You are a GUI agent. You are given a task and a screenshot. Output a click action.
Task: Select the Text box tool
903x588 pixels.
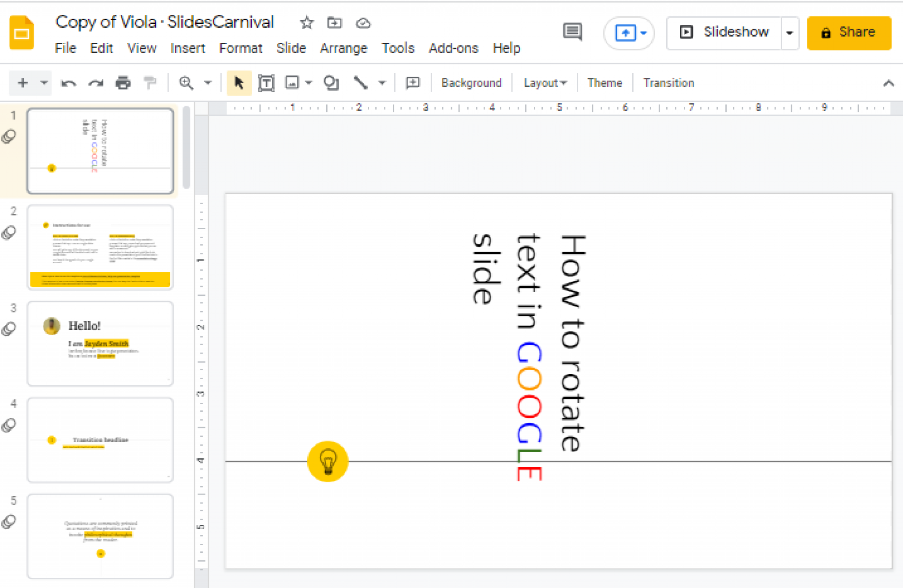pyautogui.click(x=266, y=83)
